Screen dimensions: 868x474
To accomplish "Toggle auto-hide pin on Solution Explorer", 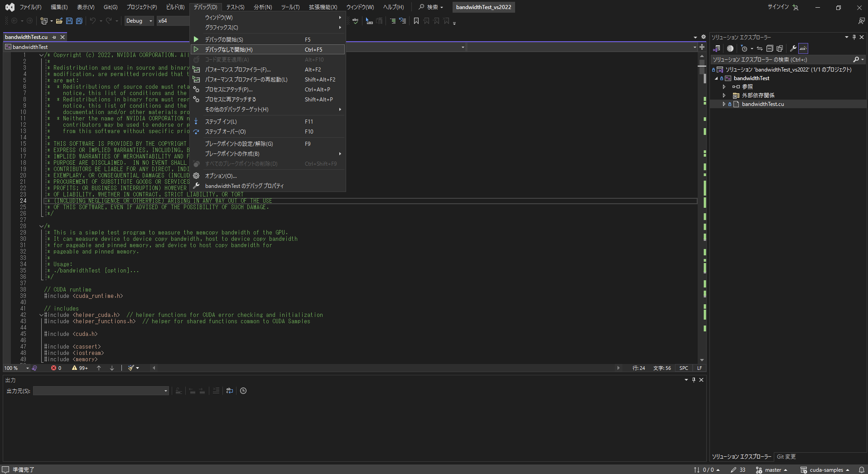I will [x=854, y=37].
